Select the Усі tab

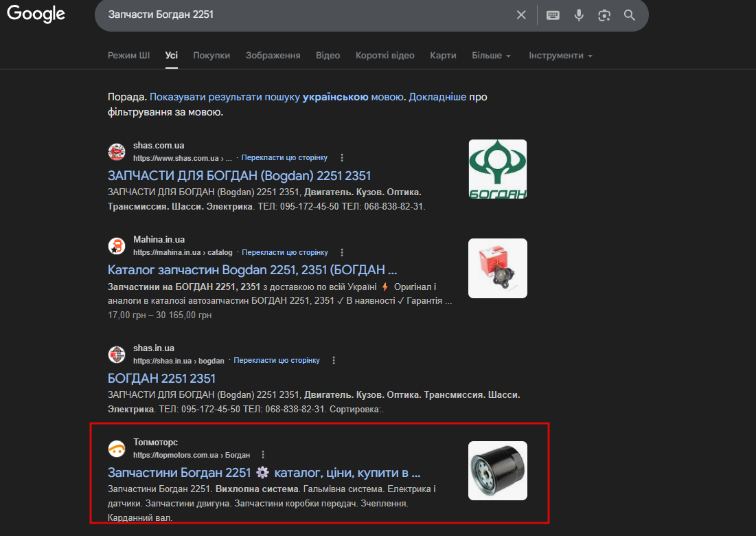tap(172, 56)
